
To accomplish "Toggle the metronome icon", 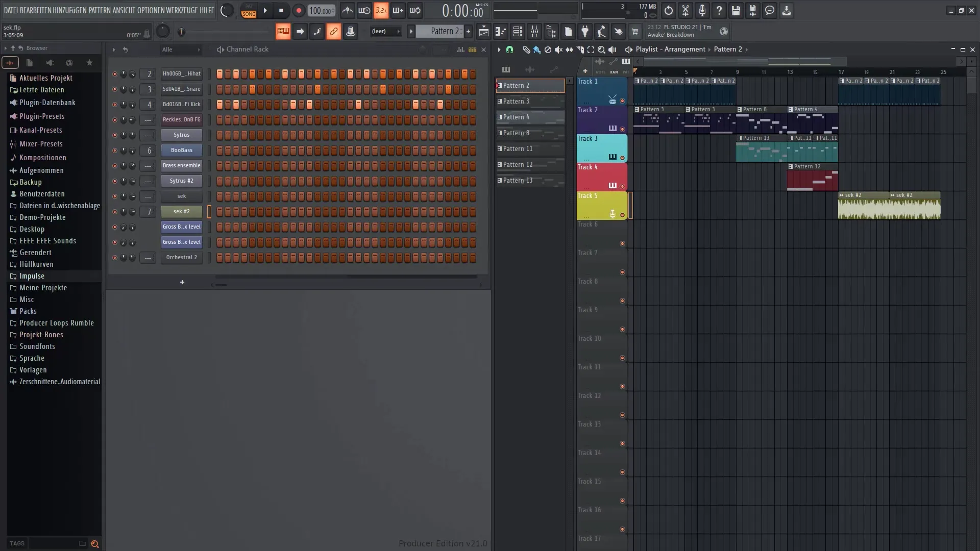I will (348, 10).
